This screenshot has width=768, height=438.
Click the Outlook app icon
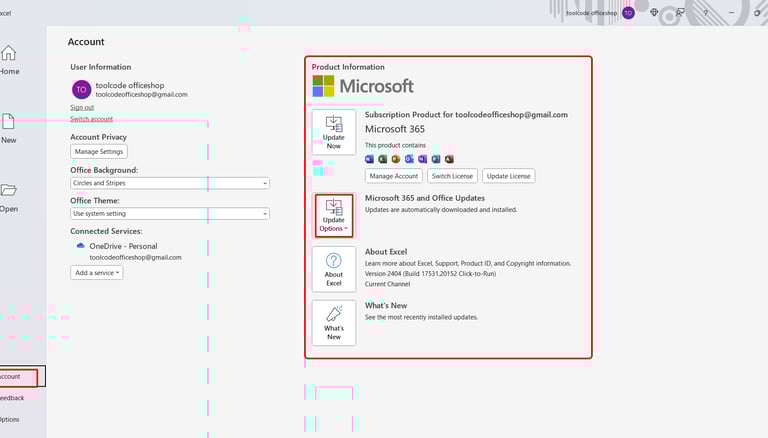click(x=409, y=159)
